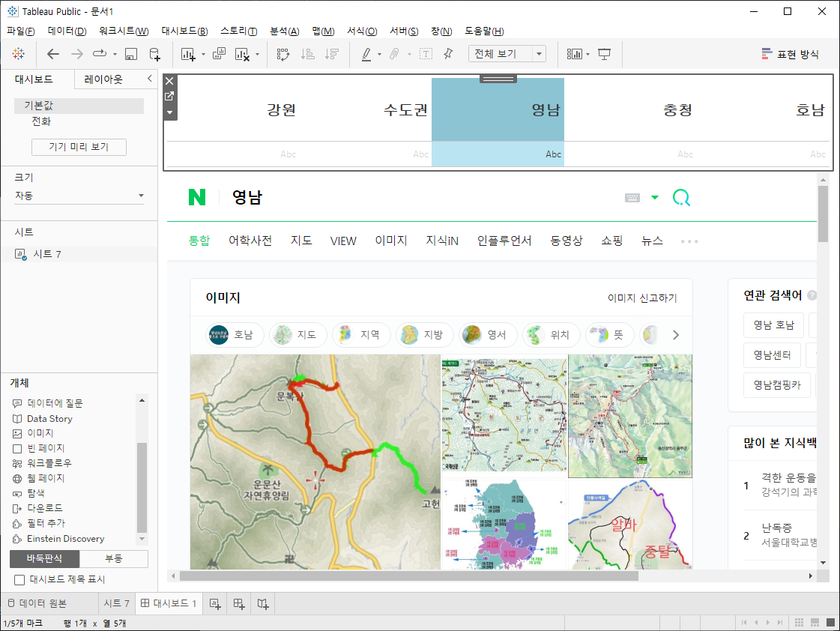
Task: Click the undo back arrow
Action: (53, 53)
